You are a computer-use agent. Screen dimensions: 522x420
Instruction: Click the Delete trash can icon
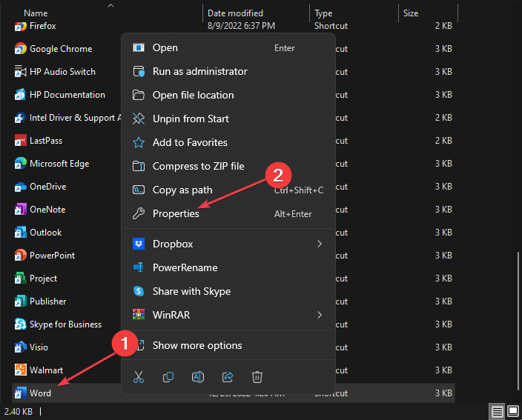pos(257,377)
